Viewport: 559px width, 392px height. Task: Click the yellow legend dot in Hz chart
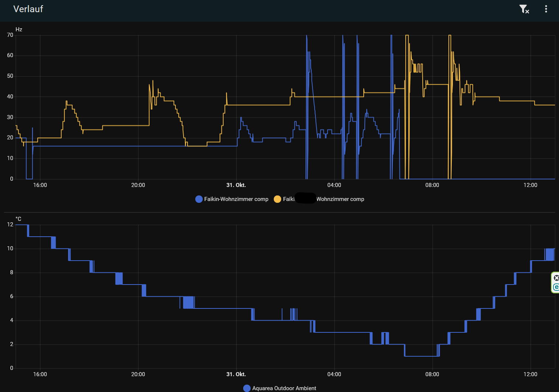coord(277,199)
